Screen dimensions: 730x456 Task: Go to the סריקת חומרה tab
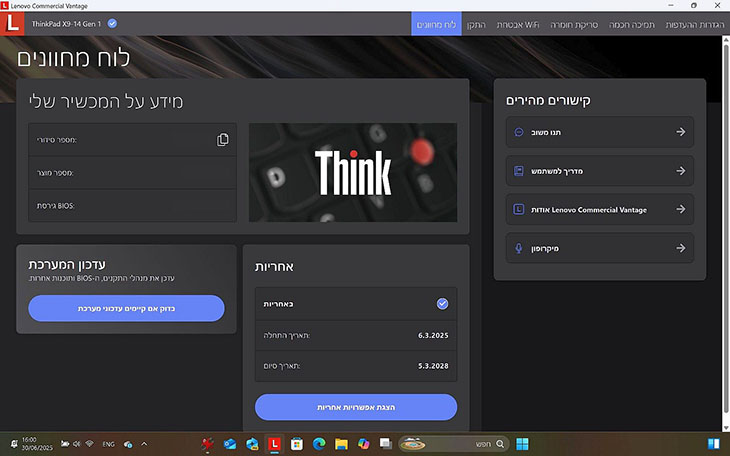tap(574, 24)
